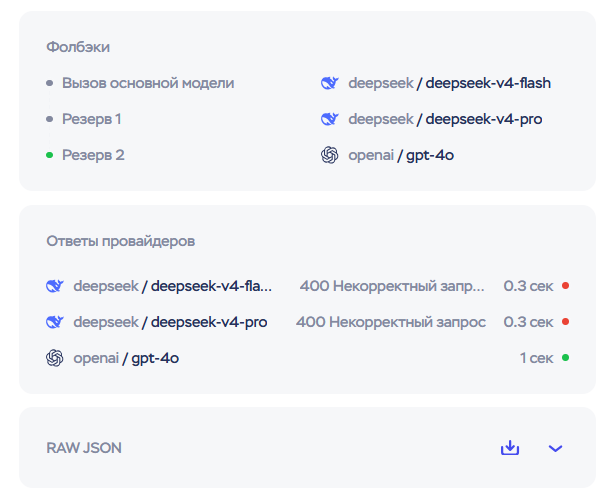Click OpenAI logo in the Резерв 2 row
The image size is (614, 502).
coord(329,155)
